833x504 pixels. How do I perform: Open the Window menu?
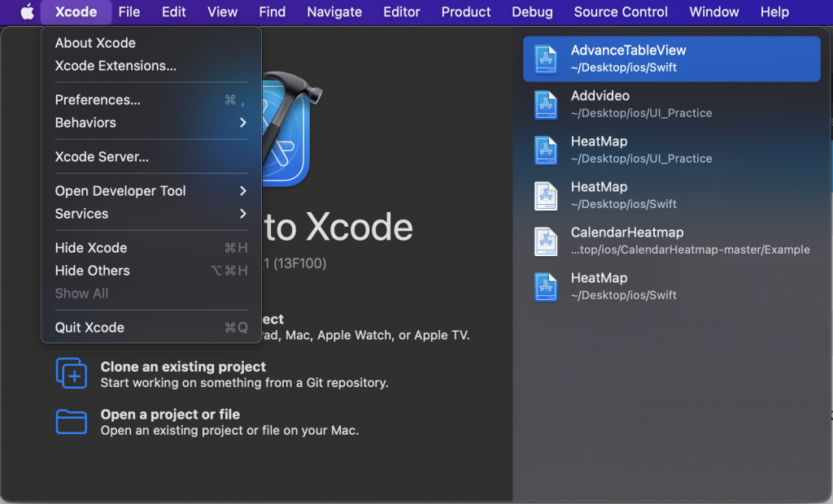click(x=714, y=11)
